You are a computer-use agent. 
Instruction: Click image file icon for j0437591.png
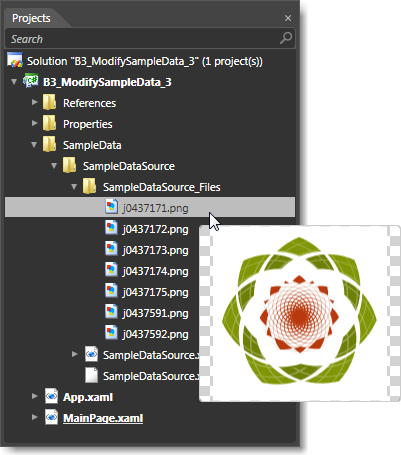pyautogui.click(x=111, y=312)
